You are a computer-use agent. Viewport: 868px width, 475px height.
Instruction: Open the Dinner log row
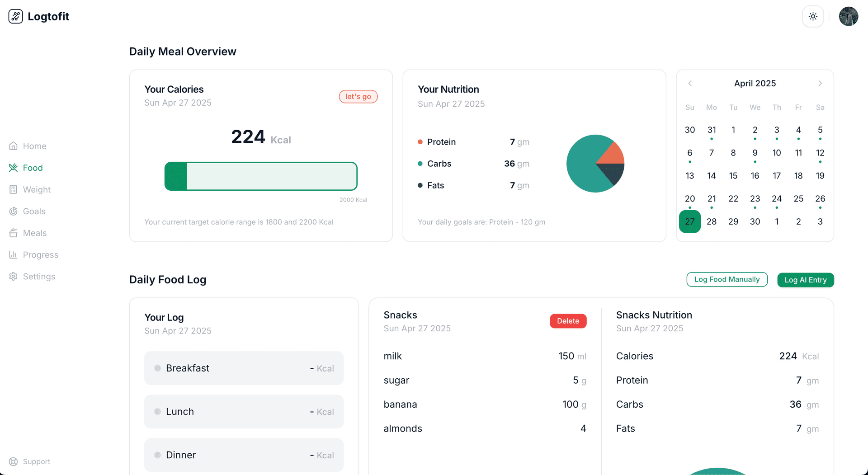244,455
